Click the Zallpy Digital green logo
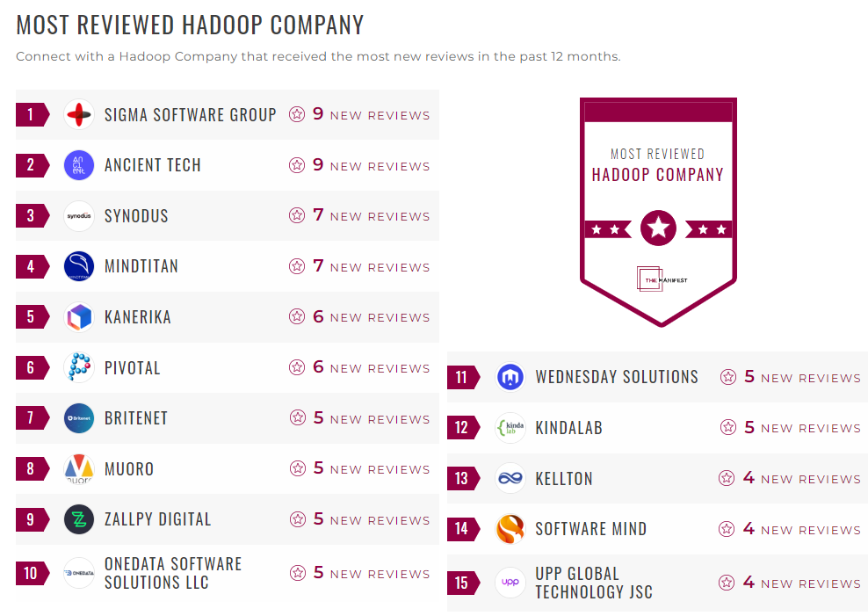Viewport: 868px width, 616px height. [77, 519]
